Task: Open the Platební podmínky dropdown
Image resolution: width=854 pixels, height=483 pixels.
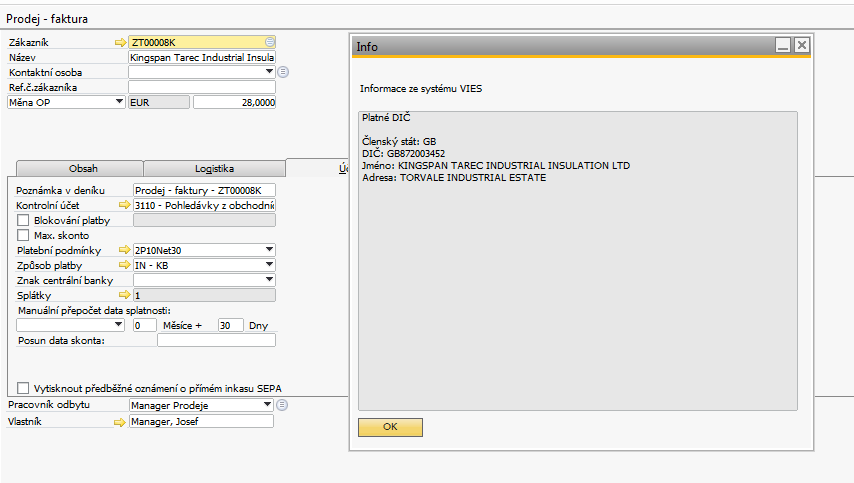Action: tap(269, 250)
